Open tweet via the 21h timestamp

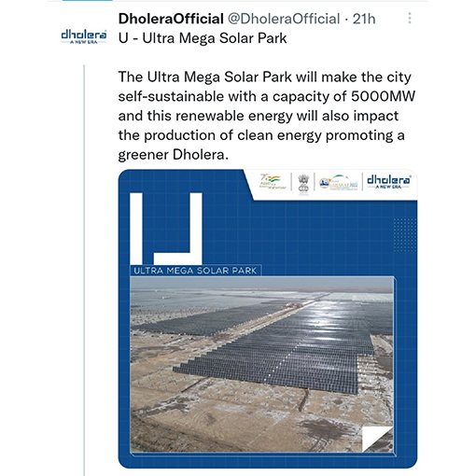click(364, 19)
